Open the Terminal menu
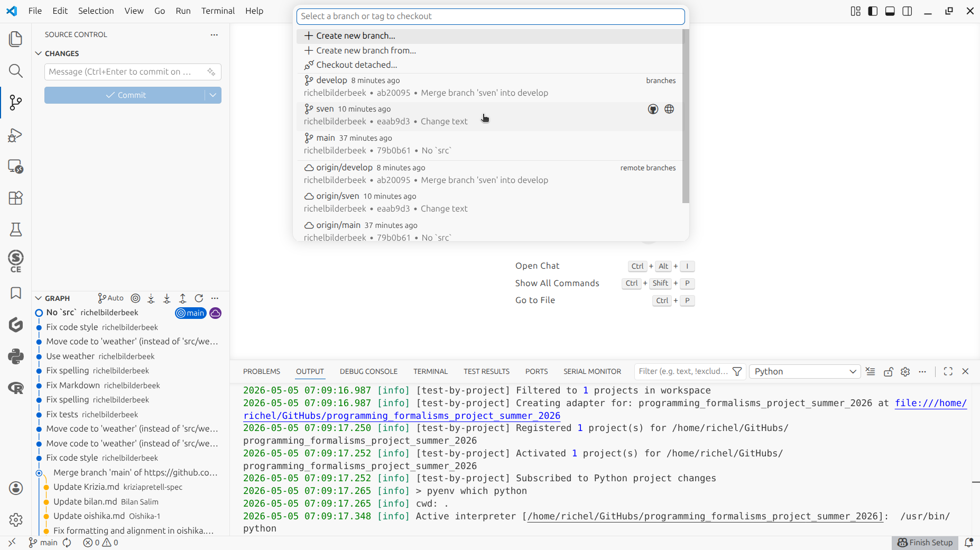 [x=218, y=11]
